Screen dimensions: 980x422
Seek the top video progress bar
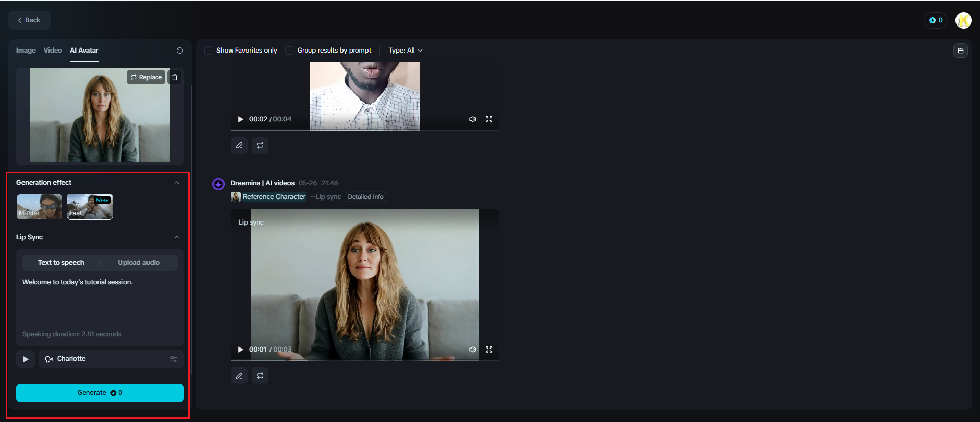click(365, 130)
